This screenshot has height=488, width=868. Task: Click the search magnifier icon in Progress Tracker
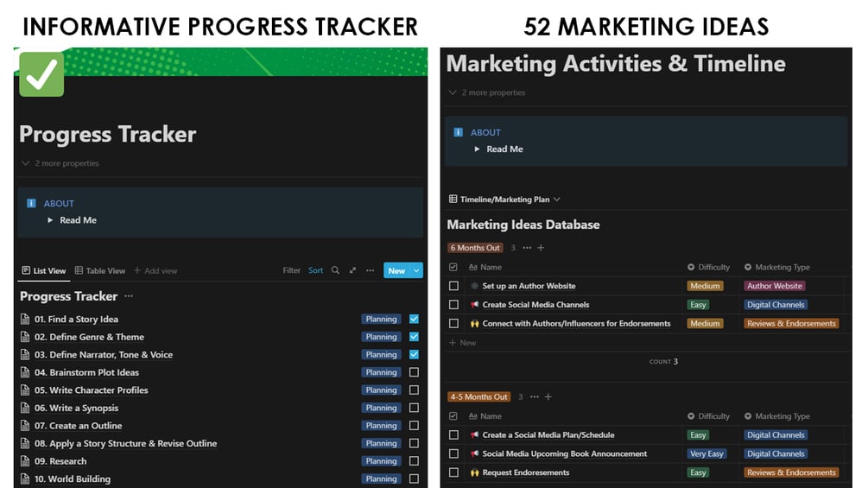click(335, 270)
